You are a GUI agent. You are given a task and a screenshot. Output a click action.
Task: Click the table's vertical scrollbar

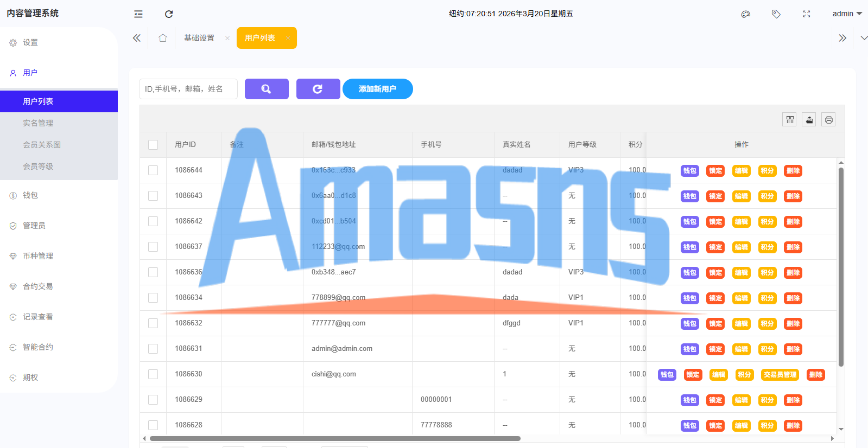pyautogui.click(x=841, y=267)
